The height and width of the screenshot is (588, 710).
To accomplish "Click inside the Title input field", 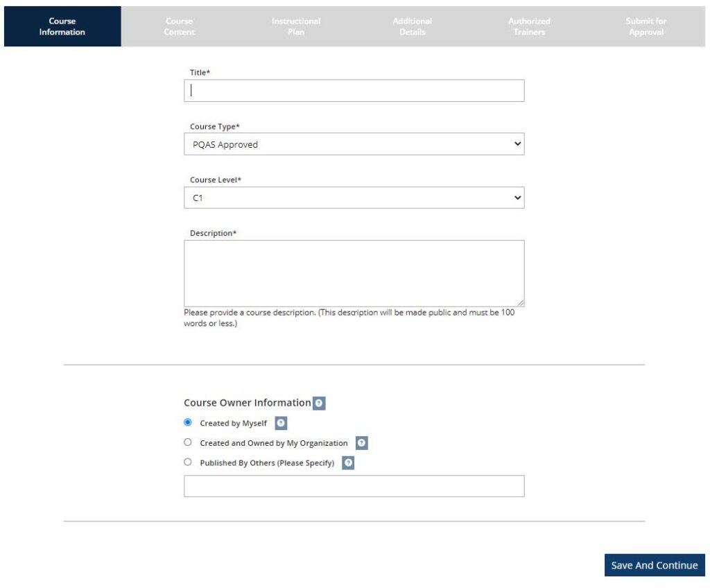I will (354, 89).
